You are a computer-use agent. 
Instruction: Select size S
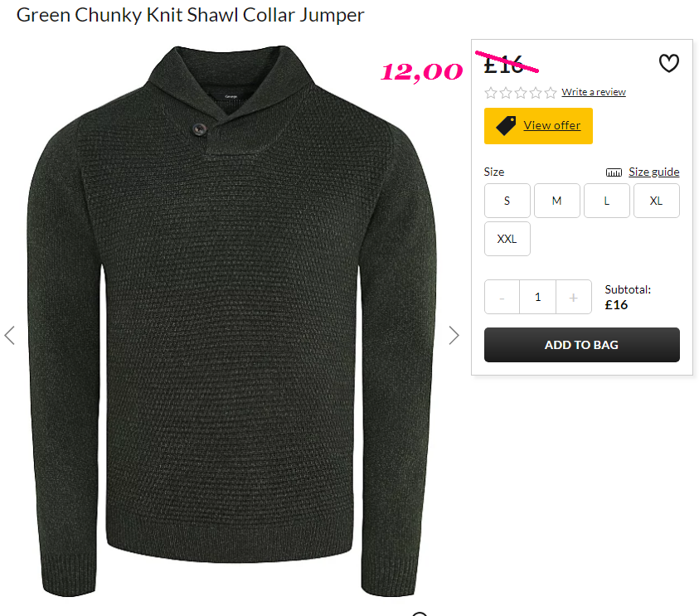pos(507,201)
